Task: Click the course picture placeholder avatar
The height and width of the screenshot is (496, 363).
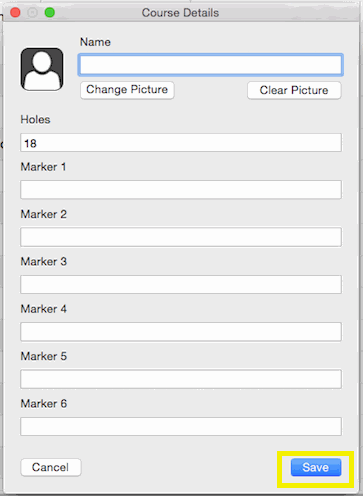Action: coord(42,69)
